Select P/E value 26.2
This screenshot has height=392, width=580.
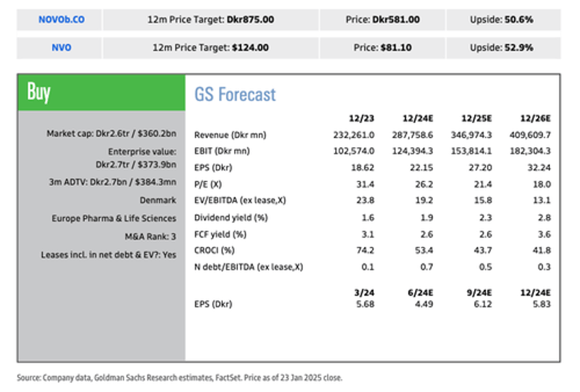point(424,184)
